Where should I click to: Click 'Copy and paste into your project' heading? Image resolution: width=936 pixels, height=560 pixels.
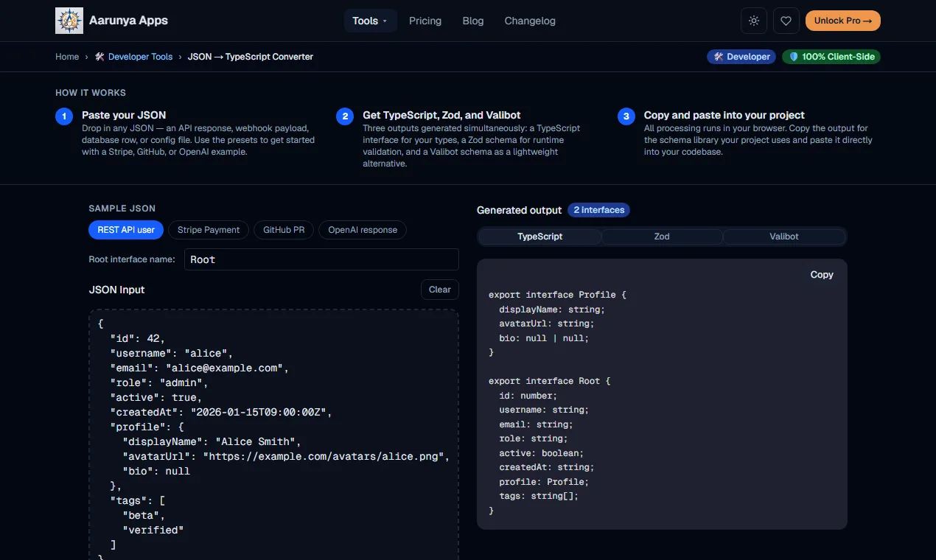point(724,115)
